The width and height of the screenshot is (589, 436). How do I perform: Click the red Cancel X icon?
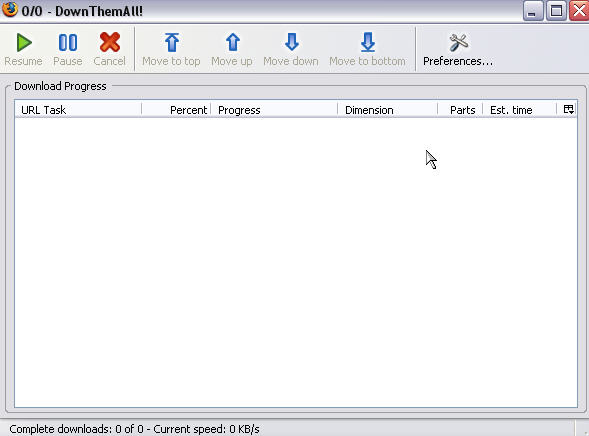click(110, 42)
